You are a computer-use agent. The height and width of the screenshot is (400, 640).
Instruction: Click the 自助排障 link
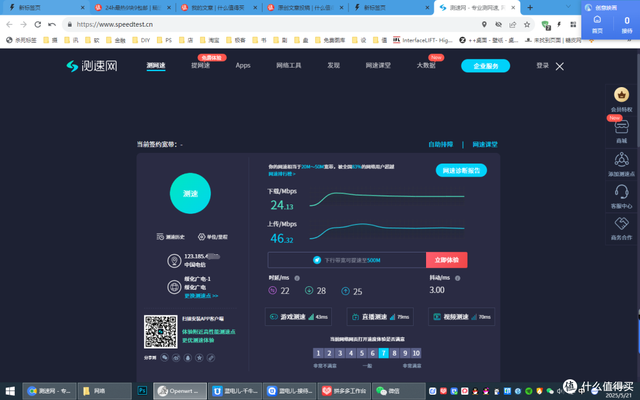click(x=440, y=144)
